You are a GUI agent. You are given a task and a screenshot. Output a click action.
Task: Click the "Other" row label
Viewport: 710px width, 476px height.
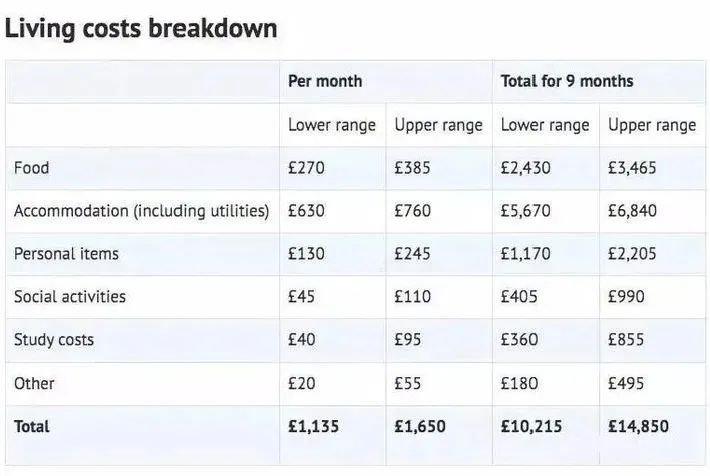click(34, 383)
